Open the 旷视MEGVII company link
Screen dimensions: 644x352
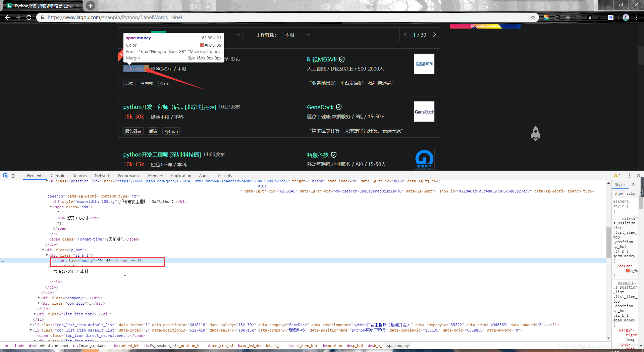322,59
